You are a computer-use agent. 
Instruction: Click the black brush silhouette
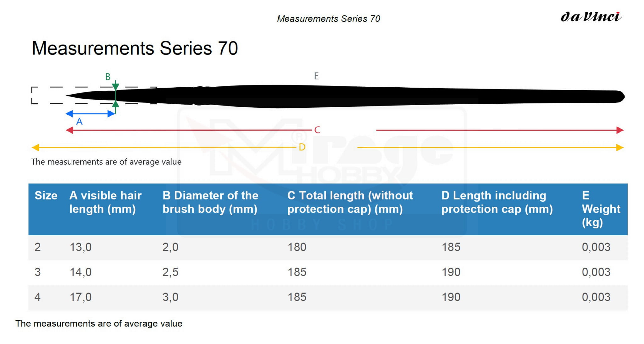click(x=345, y=96)
